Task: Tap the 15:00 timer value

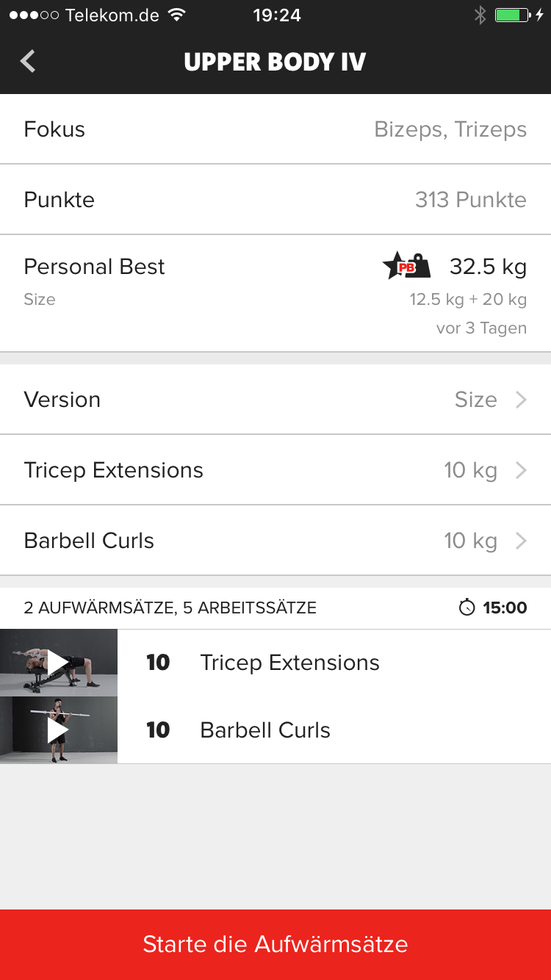Action: coord(505,608)
